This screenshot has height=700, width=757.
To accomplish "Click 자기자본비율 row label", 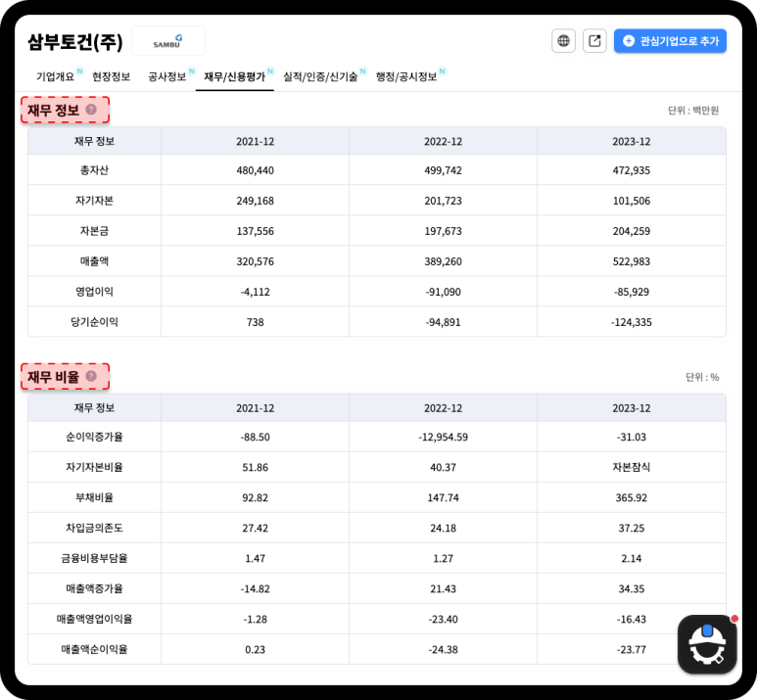I will tap(94, 467).
